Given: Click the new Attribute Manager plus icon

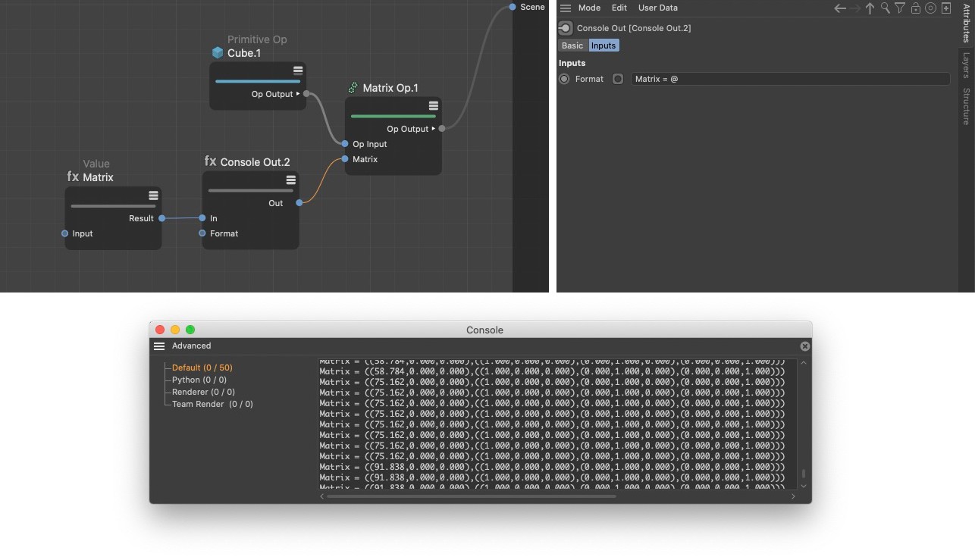Looking at the screenshot, I should (945, 8).
